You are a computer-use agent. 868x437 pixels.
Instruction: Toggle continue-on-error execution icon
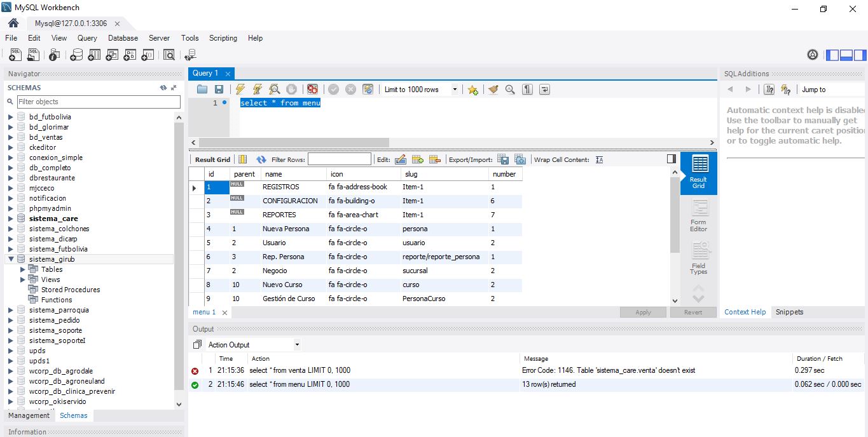[312, 90]
